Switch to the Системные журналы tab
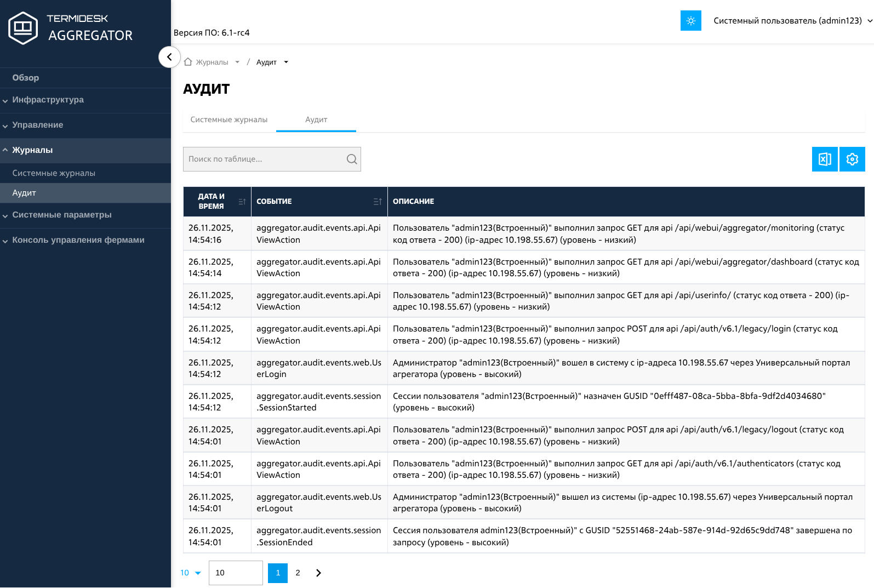The height and width of the screenshot is (588, 874). 229,119
